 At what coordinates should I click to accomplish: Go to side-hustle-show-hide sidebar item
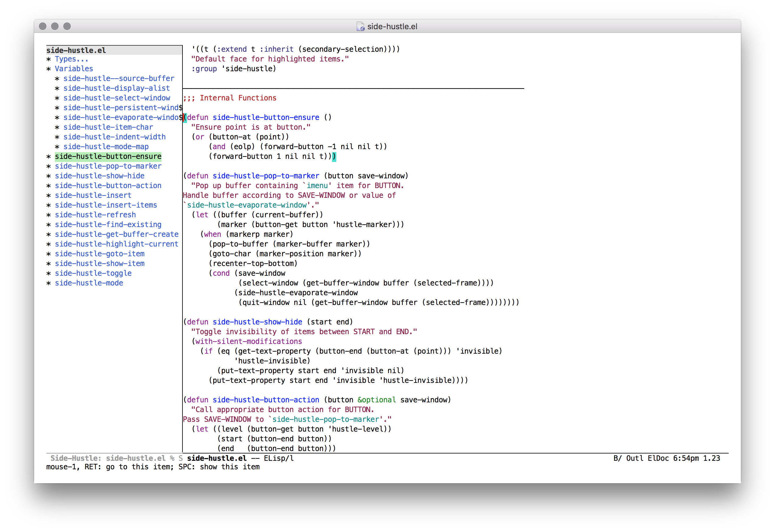click(x=99, y=176)
